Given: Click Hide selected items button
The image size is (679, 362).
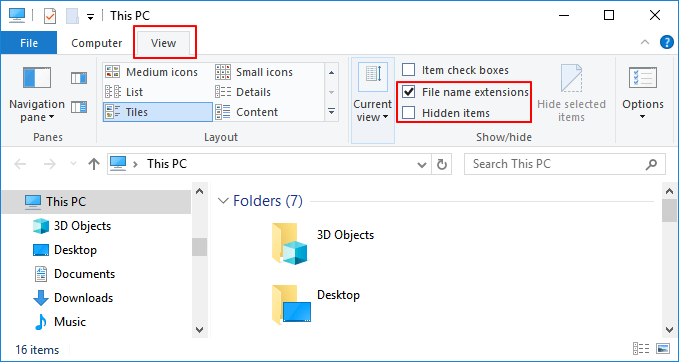Looking at the screenshot, I should [x=571, y=94].
